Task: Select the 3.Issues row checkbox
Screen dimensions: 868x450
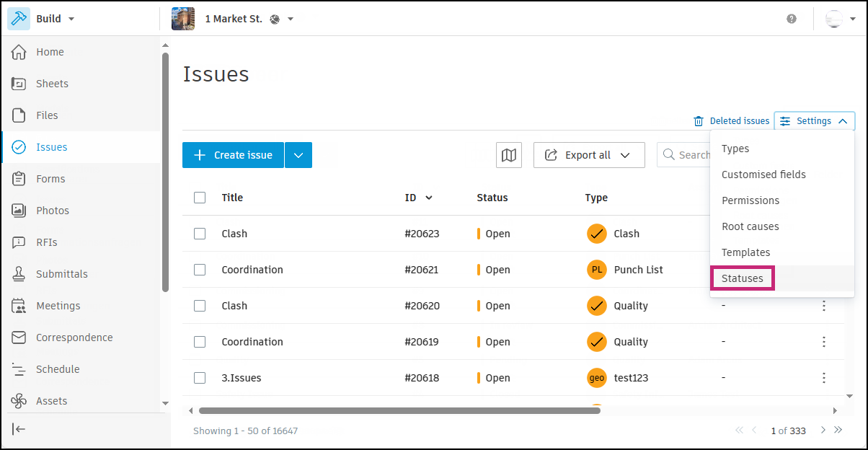Action: tap(200, 378)
